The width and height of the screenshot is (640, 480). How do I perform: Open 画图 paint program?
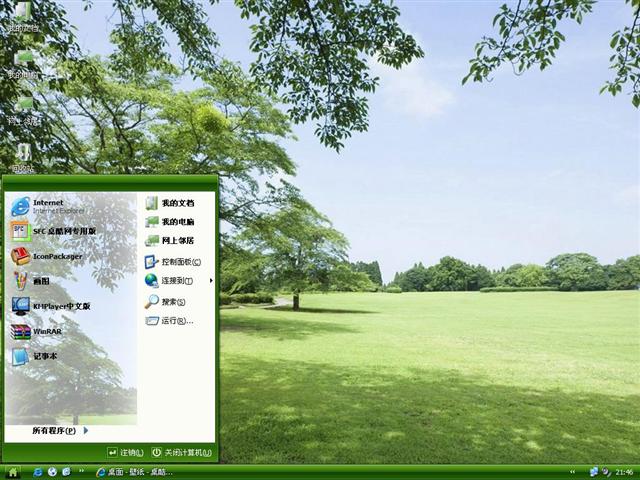[31, 281]
